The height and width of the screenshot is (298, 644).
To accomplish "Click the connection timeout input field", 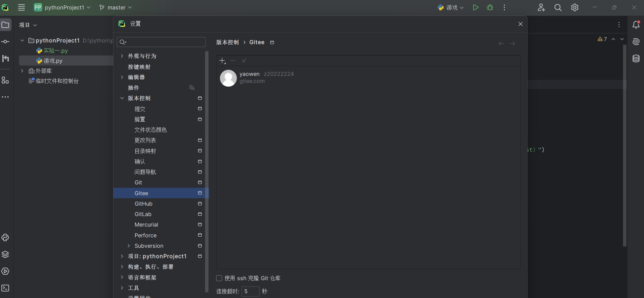I will [250, 291].
